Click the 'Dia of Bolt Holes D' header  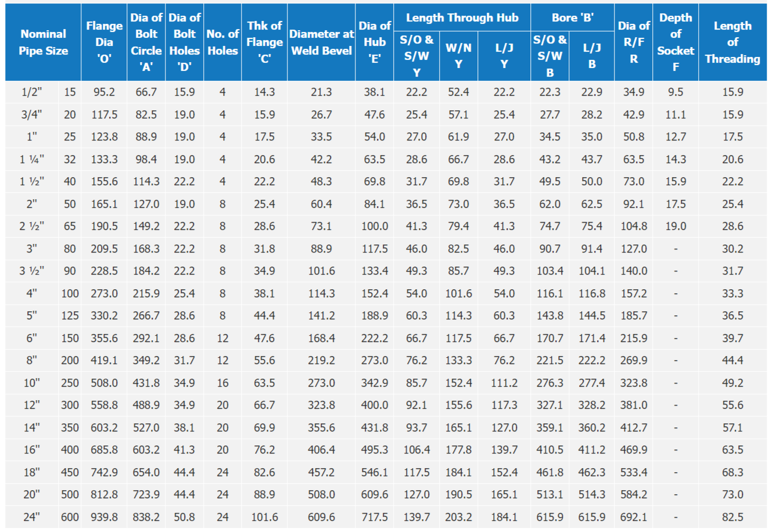pos(185,42)
